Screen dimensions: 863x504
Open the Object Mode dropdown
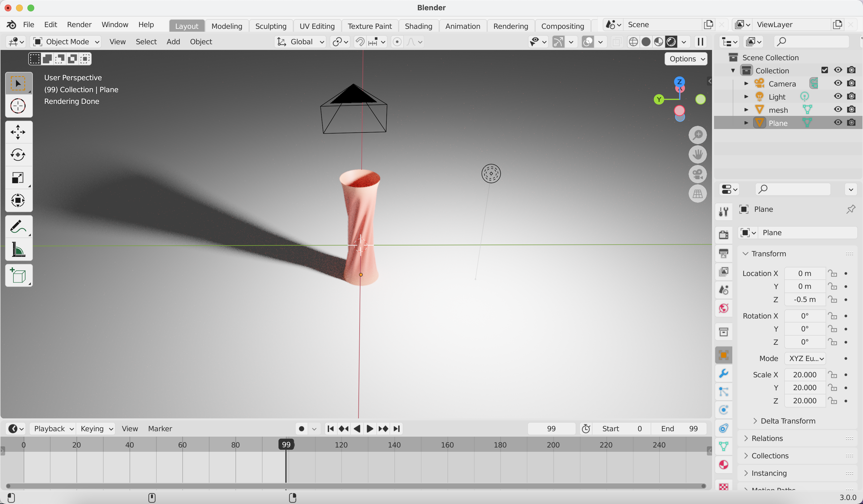click(66, 42)
